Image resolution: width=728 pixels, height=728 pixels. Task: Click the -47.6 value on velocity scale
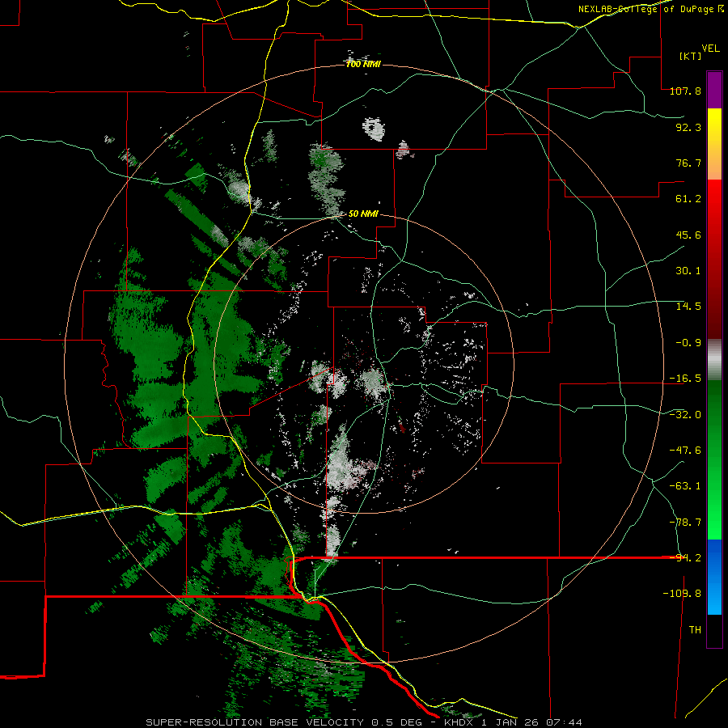685,451
